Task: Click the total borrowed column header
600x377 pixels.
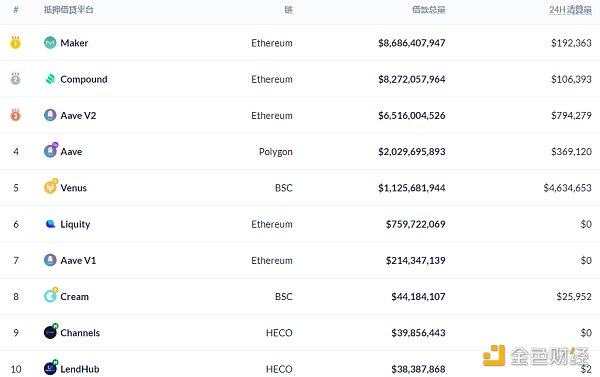Action: (429, 10)
